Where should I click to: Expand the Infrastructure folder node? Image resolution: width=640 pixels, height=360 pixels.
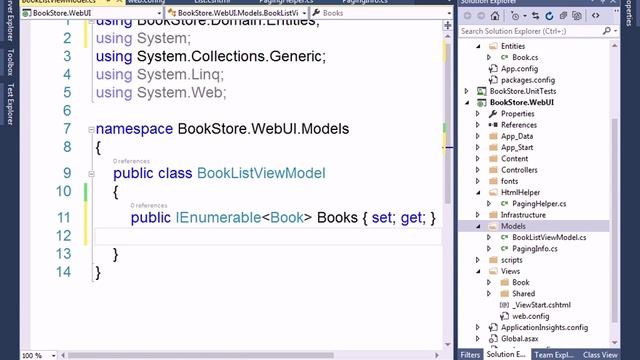click(478, 215)
